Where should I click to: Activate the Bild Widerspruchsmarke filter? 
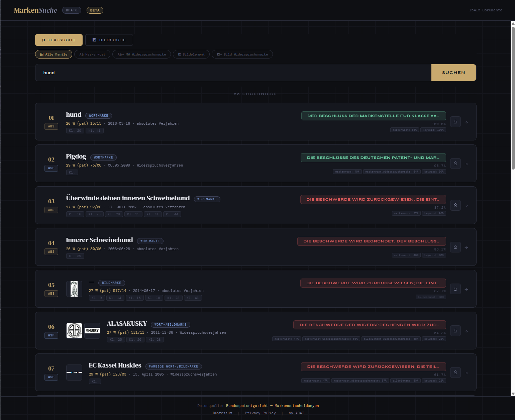(x=242, y=54)
